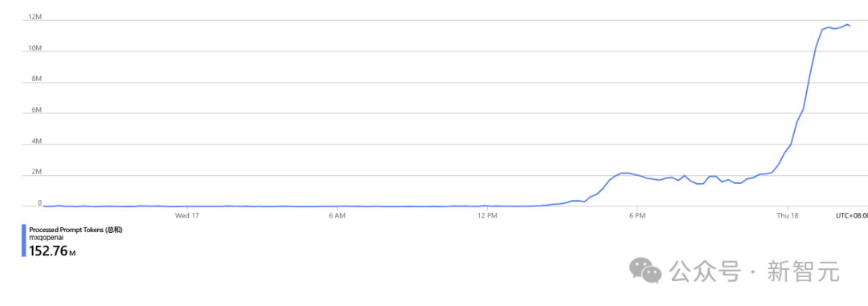Viewport: 868px width, 306px height.
Task: Click the 6 PM time axis label
Action: [x=637, y=215]
